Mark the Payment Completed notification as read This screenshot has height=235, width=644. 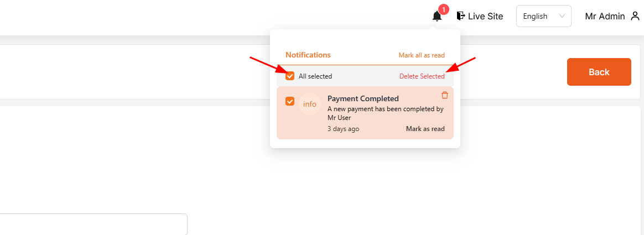click(x=425, y=129)
